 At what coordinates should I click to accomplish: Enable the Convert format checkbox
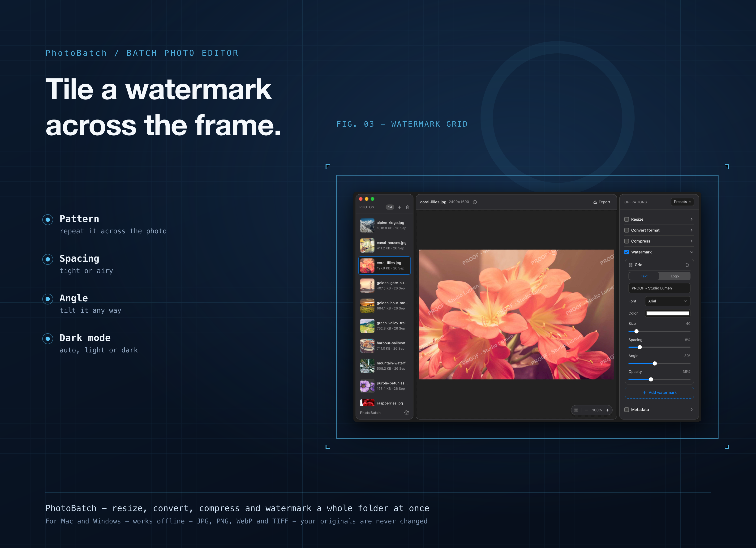[x=627, y=230]
